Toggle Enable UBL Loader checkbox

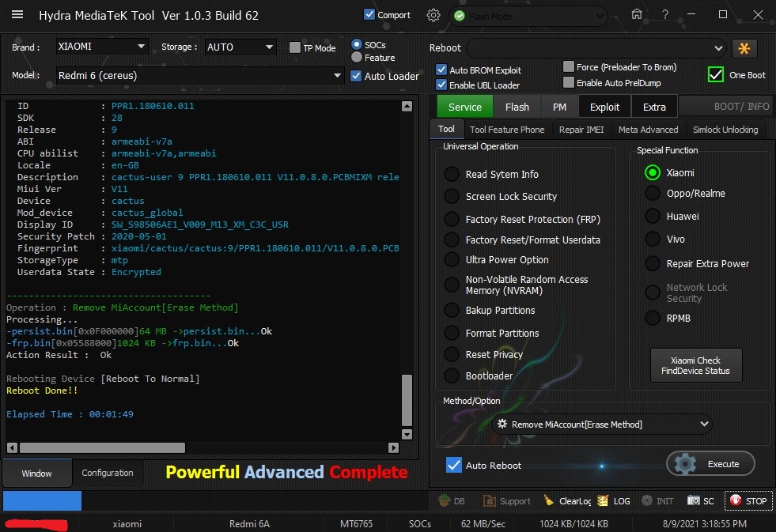click(441, 85)
